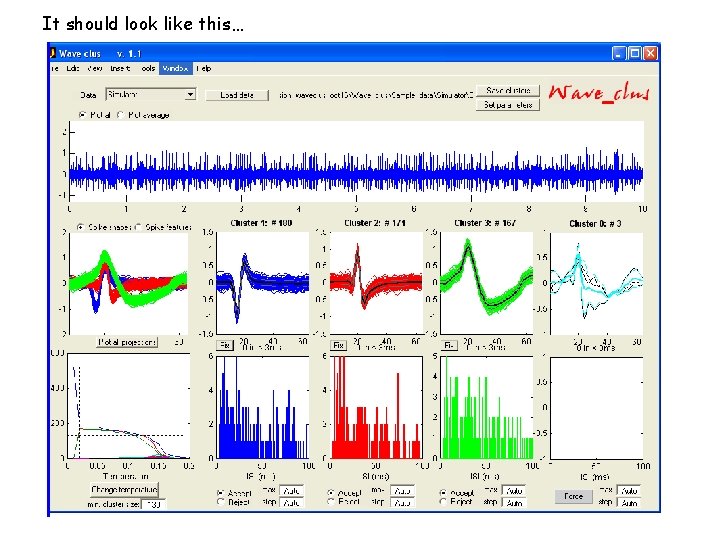Viewport: 720px width, 540px height.
Task: Click the red ISI histogram
Action: point(376,408)
